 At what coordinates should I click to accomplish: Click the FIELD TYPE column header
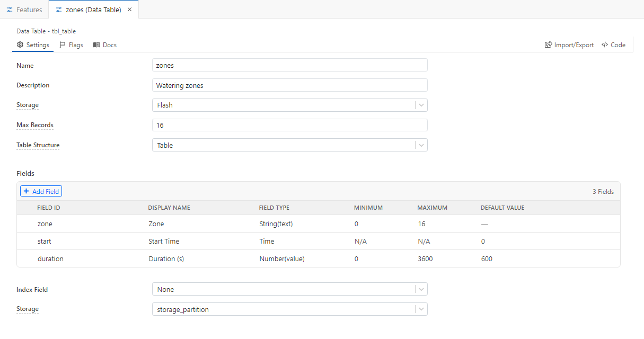[x=274, y=208]
